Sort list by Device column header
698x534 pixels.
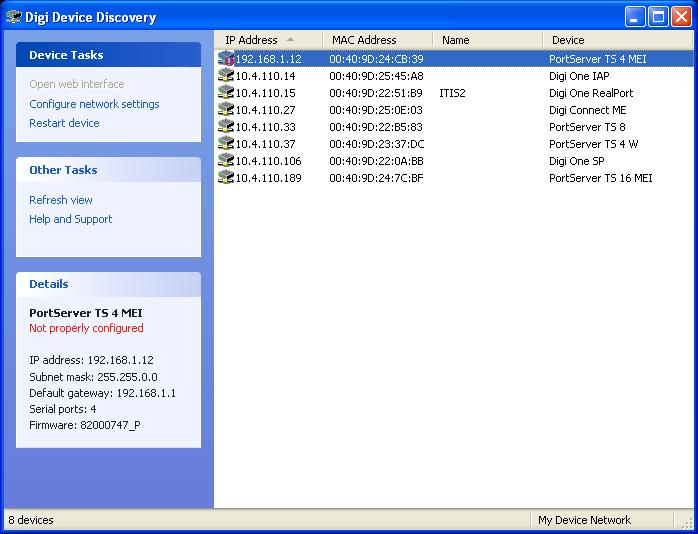click(568, 40)
